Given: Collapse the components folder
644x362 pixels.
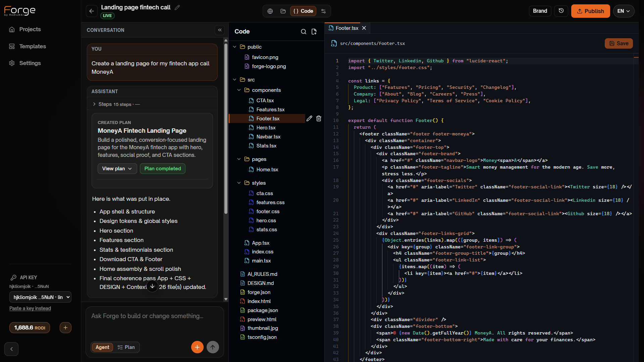Looking at the screenshot, I should coord(239,90).
